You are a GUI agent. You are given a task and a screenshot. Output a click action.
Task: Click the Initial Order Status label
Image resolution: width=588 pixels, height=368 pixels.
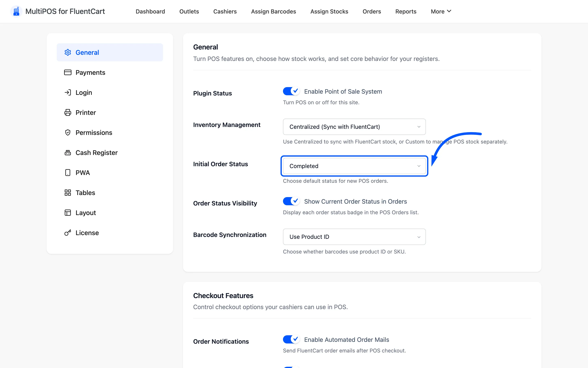[220, 164]
